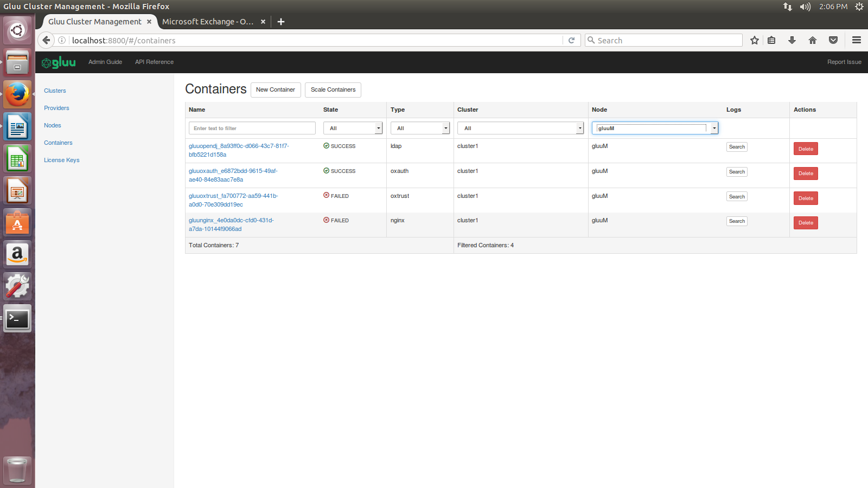Open the Pocket icon in toolbar
The height and width of the screenshot is (488, 868).
(833, 40)
